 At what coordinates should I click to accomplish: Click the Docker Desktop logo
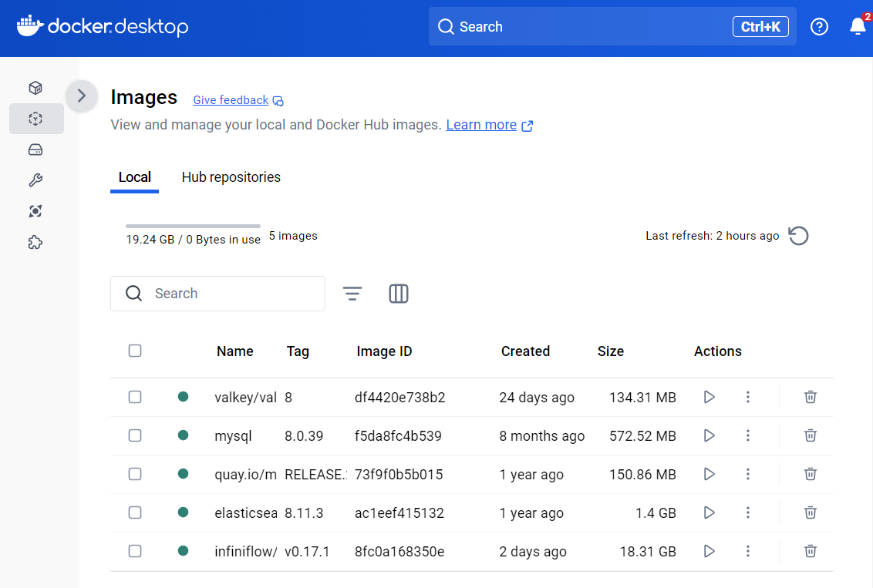point(103,26)
